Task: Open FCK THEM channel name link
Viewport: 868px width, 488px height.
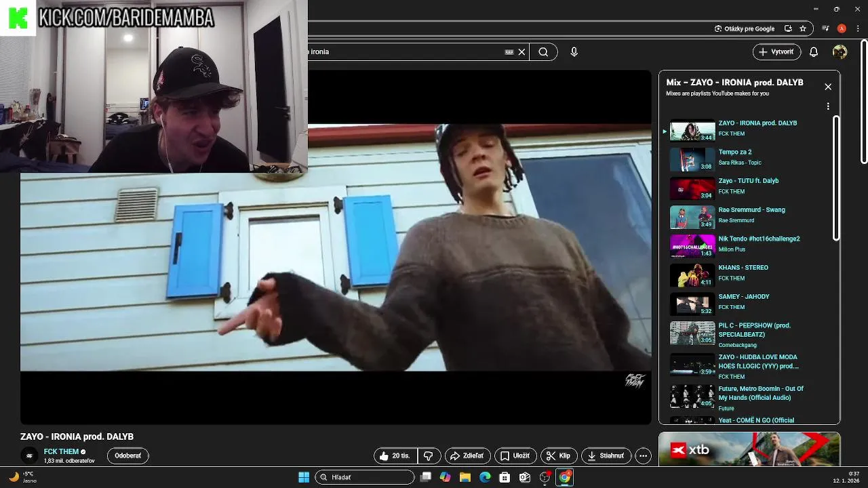Action: click(x=62, y=451)
